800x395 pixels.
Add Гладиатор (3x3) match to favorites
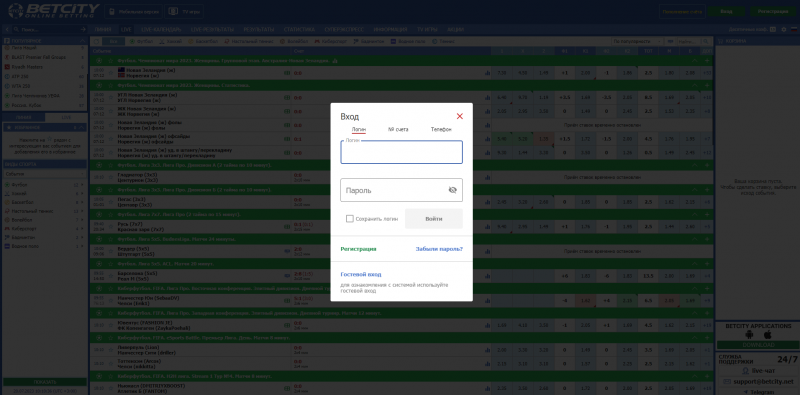[x=110, y=177]
